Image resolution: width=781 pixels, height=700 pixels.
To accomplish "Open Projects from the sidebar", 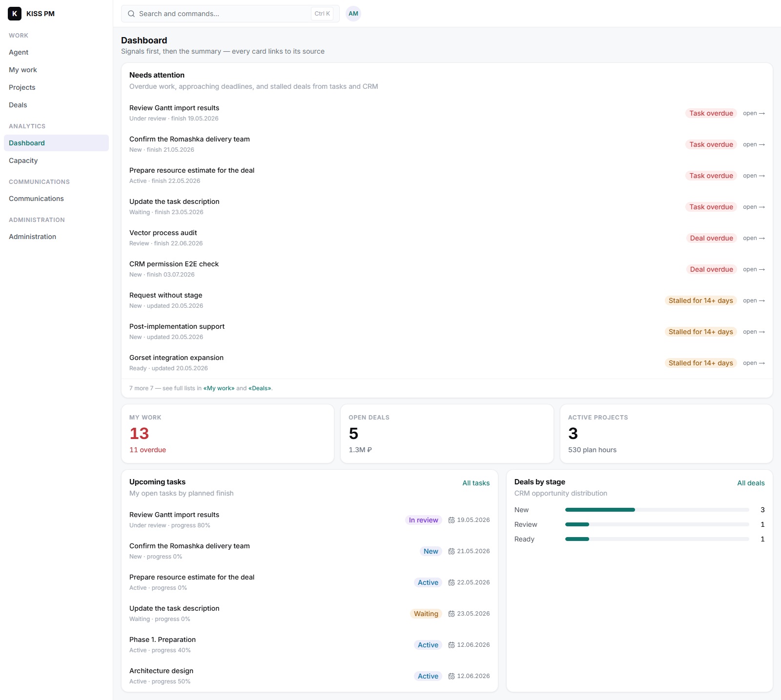I will click(x=56, y=87).
